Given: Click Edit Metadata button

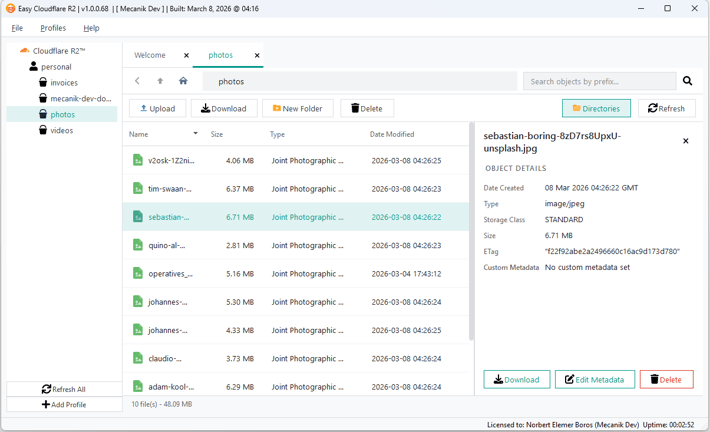Looking at the screenshot, I should (595, 379).
